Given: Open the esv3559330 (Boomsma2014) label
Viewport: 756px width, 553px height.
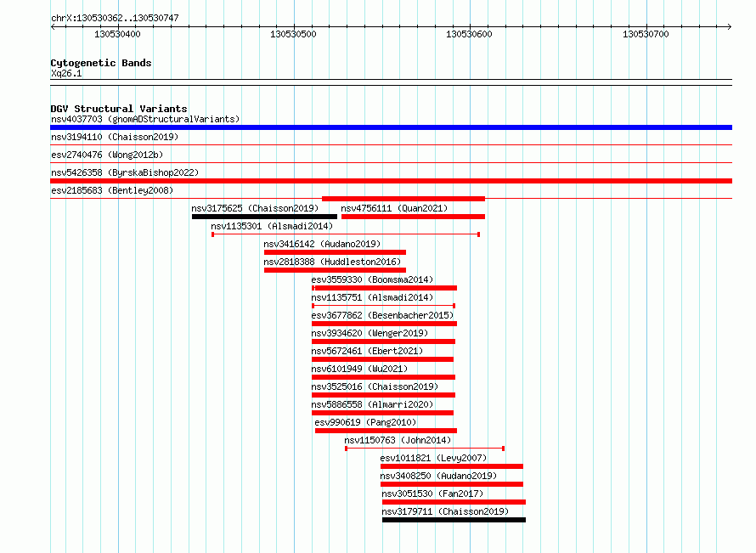Looking at the screenshot, I should pyautogui.click(x=372, y=279).
